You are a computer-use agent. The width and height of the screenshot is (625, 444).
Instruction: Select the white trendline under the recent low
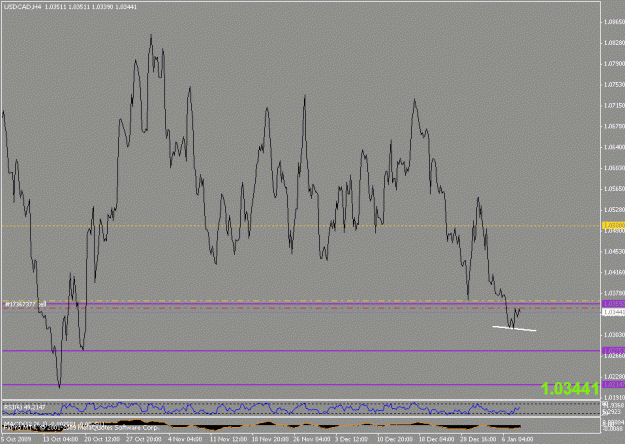[x=514, y=328]
